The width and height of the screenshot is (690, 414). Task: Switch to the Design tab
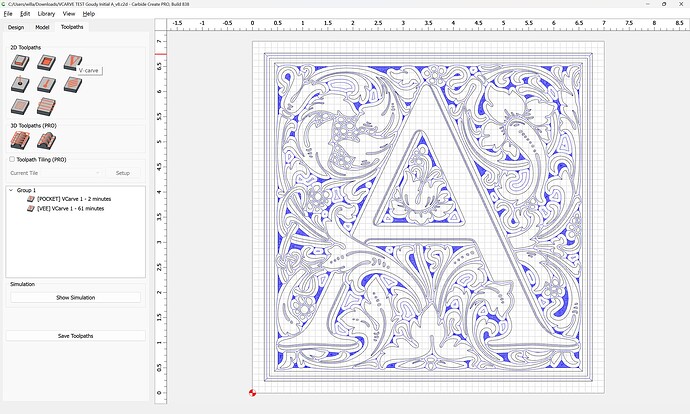click(16, 27)
